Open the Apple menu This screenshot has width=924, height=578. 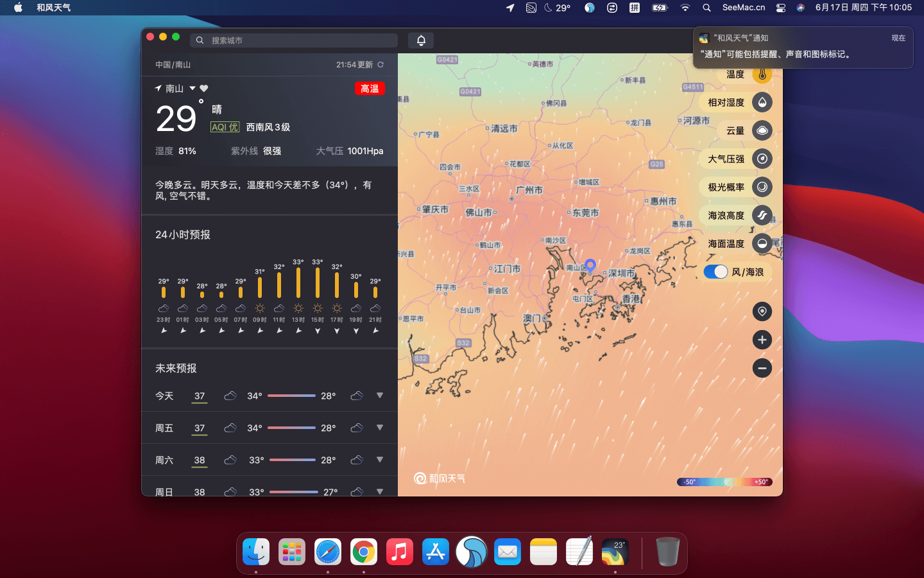coord(17,7)
